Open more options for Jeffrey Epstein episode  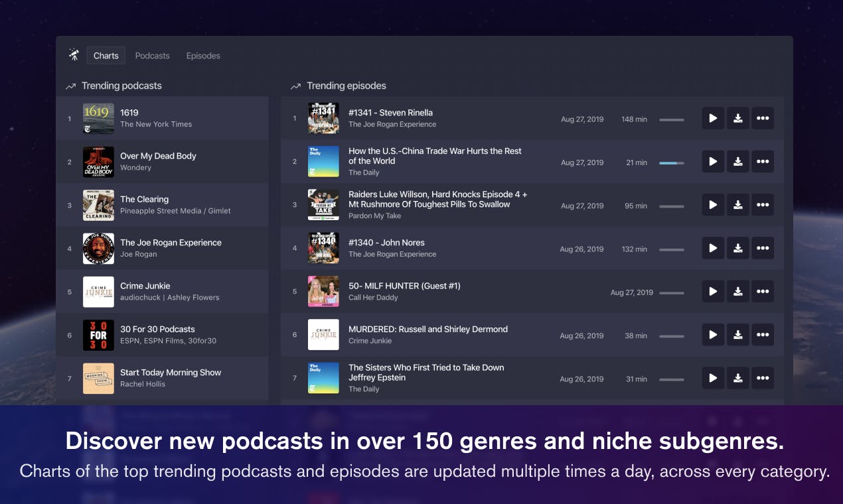(763, 378)
